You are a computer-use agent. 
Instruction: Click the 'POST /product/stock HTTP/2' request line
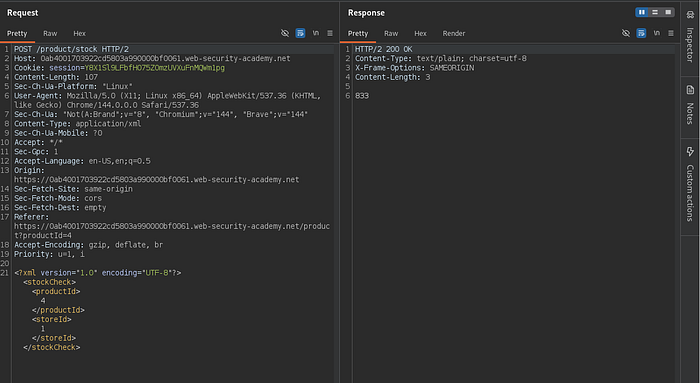71,49
